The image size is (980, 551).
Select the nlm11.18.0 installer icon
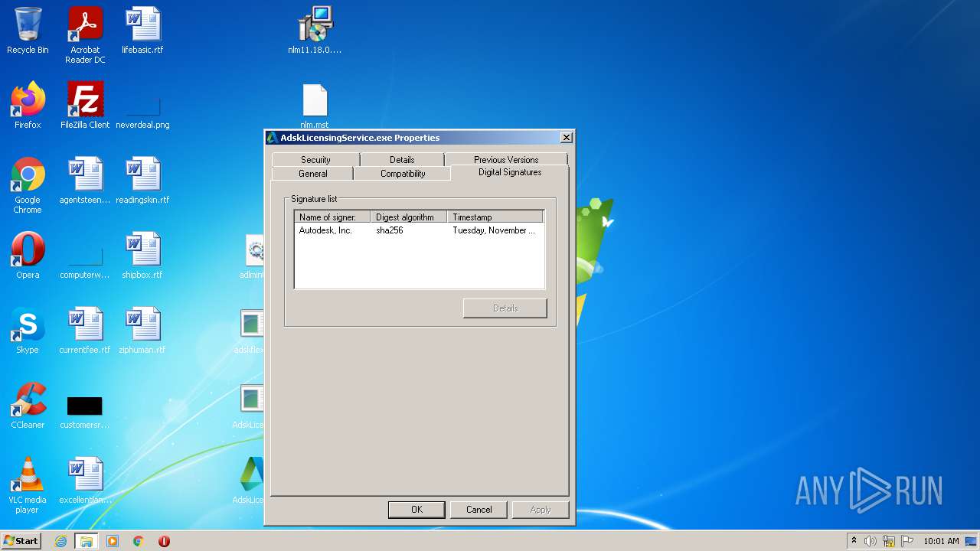tap(315, 31)
